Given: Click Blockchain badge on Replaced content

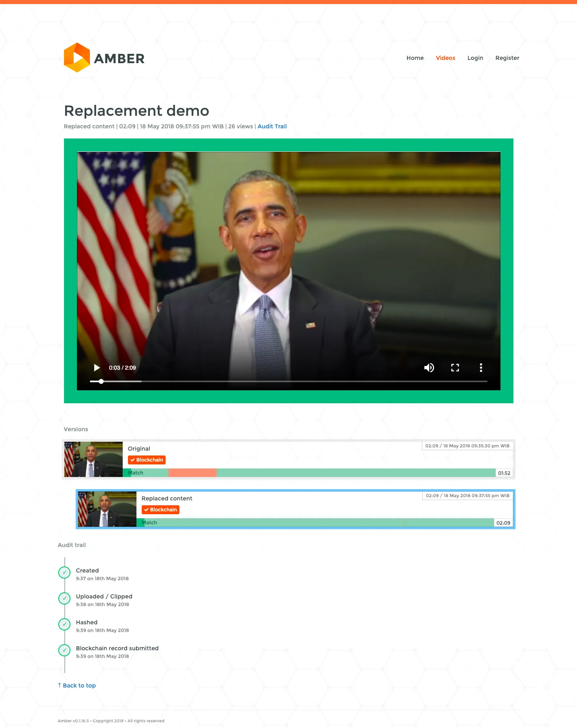Looking at the screenshot, I should click(x=160, y=510).
